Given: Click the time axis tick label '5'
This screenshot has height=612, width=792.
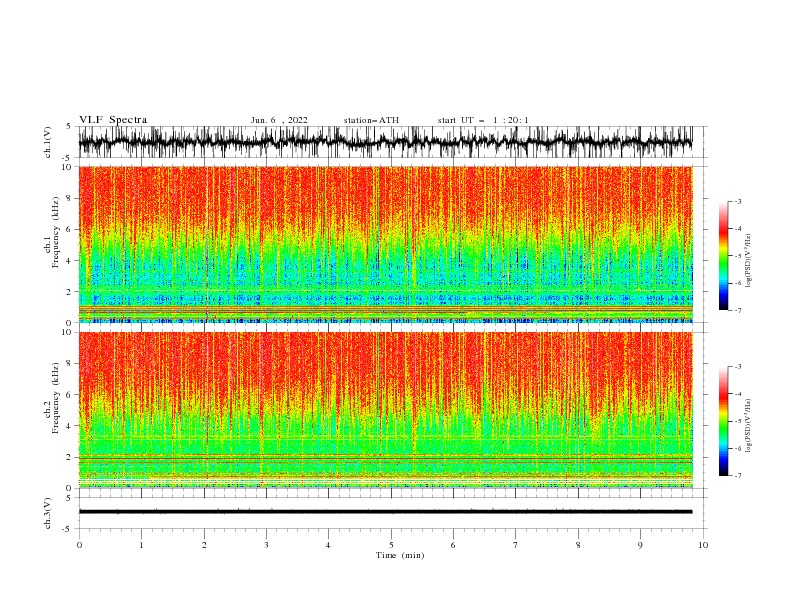Looking at the screenshot, I should 391,545.
